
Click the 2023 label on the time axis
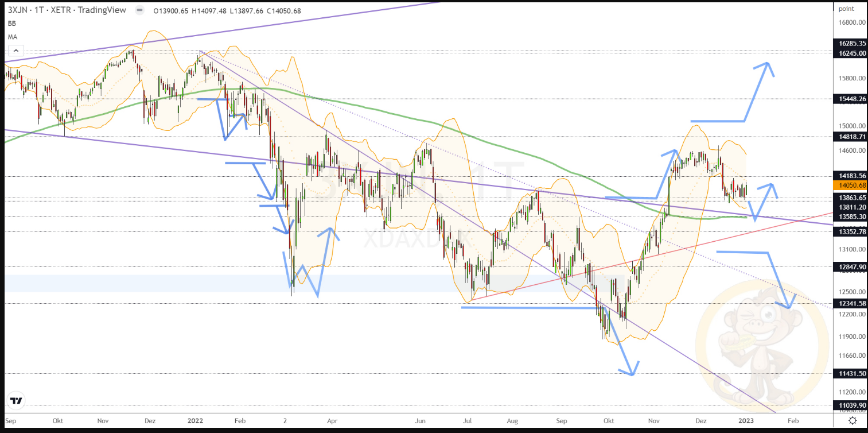coord(747,421)
